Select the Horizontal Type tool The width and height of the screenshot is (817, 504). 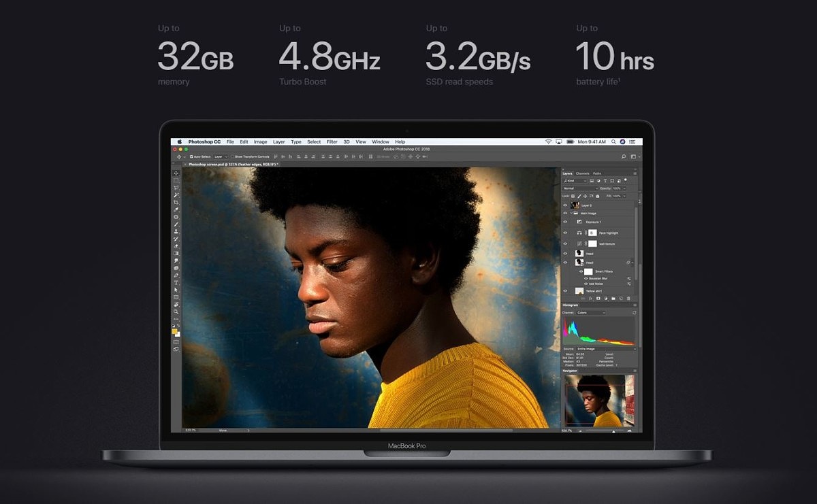176,282
